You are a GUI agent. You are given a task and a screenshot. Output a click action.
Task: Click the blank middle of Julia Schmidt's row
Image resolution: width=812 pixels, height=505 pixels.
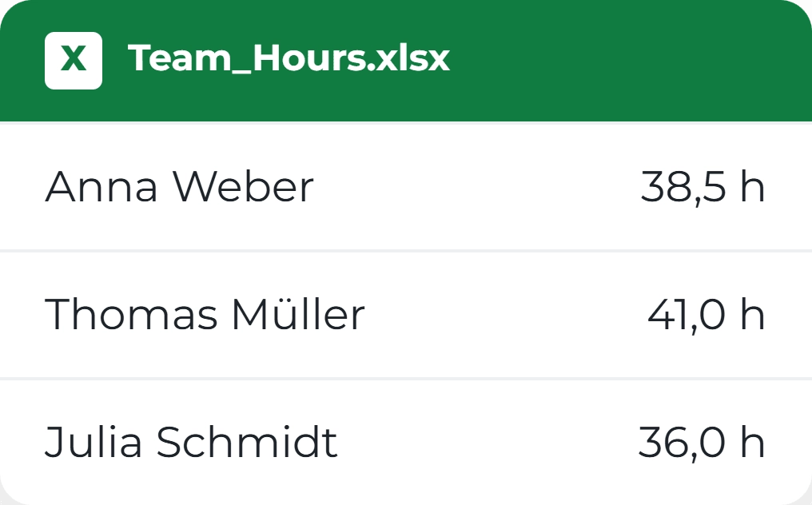(x=487, y=443)
